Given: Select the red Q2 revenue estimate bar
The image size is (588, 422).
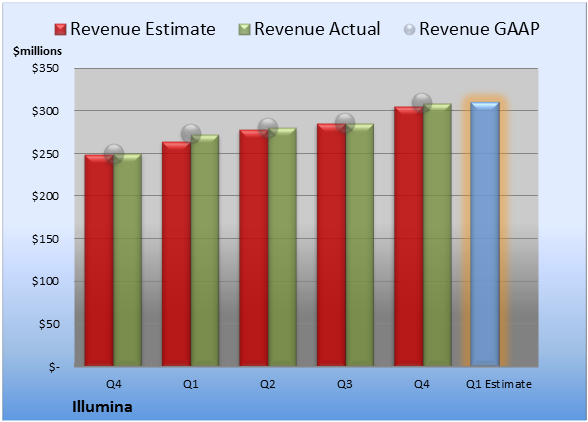Looking at the screenshot, I should [254, 248].
